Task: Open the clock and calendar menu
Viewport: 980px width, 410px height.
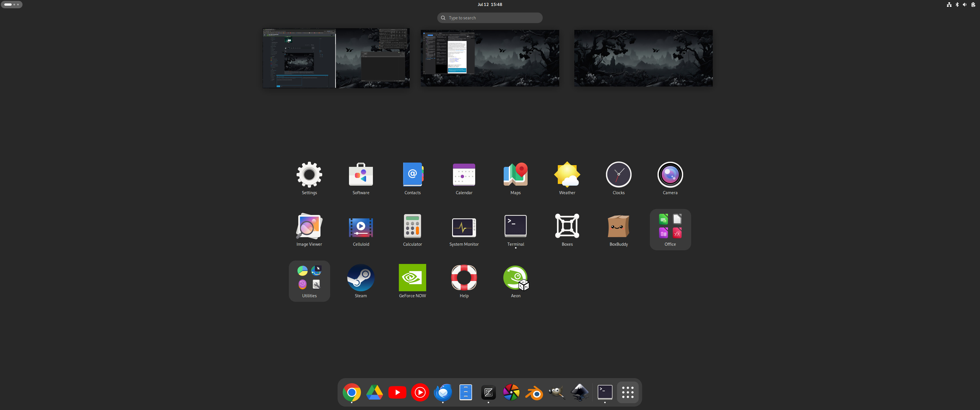Action: click(x=490, y=5)
